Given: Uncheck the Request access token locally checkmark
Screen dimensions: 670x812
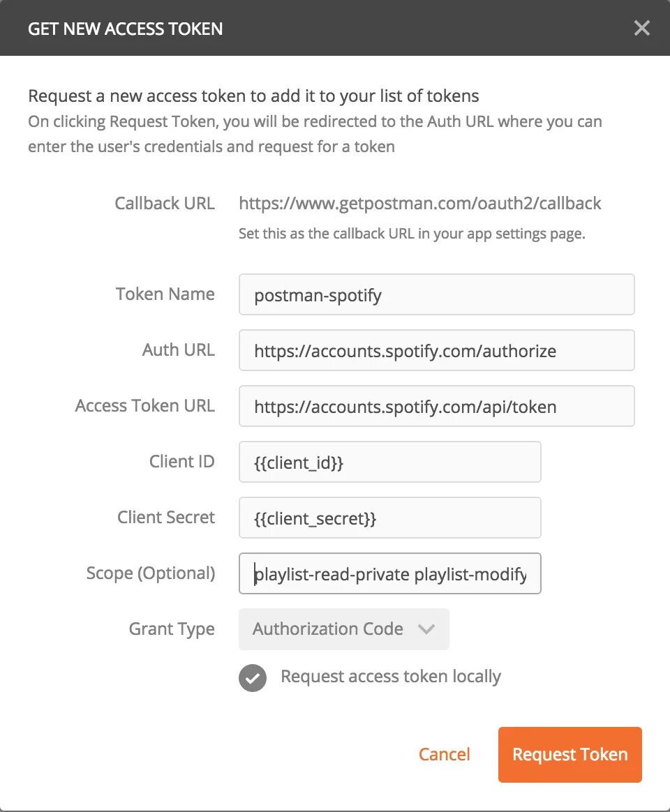Looking at the screenshot, I should (x=253, y=677).
